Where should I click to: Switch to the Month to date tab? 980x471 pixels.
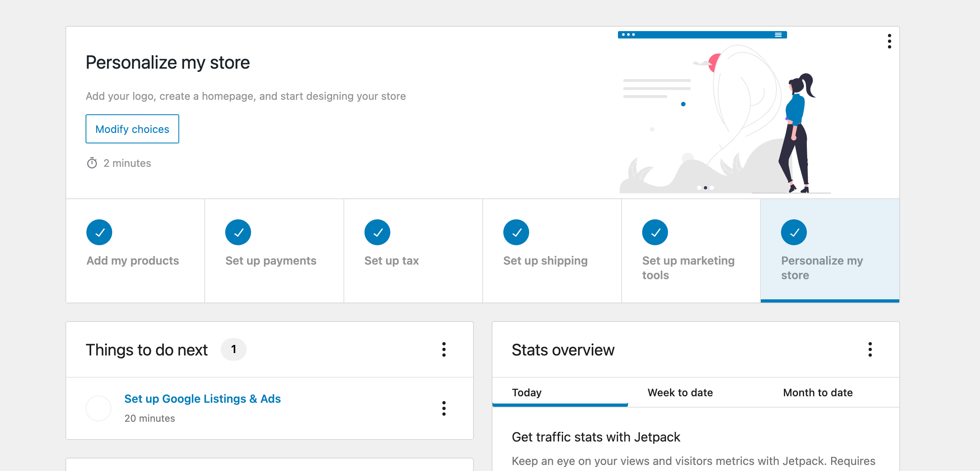[817, 392]
